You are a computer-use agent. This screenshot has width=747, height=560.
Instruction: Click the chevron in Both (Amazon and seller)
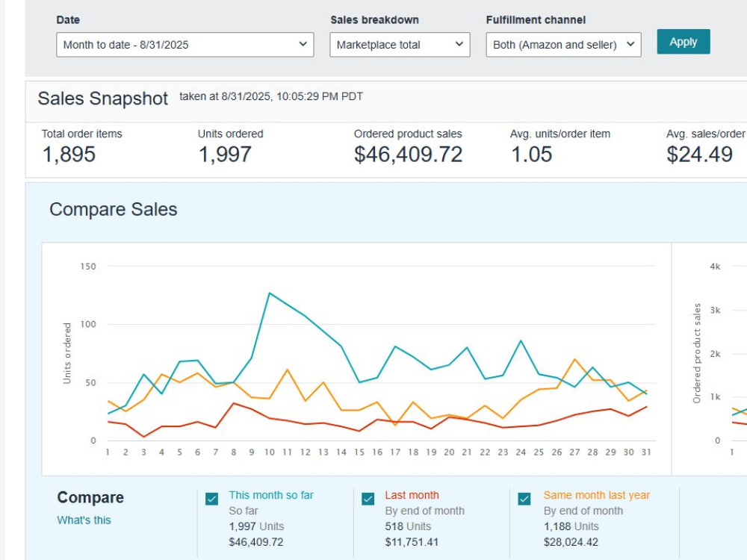[x=630, y=44]
